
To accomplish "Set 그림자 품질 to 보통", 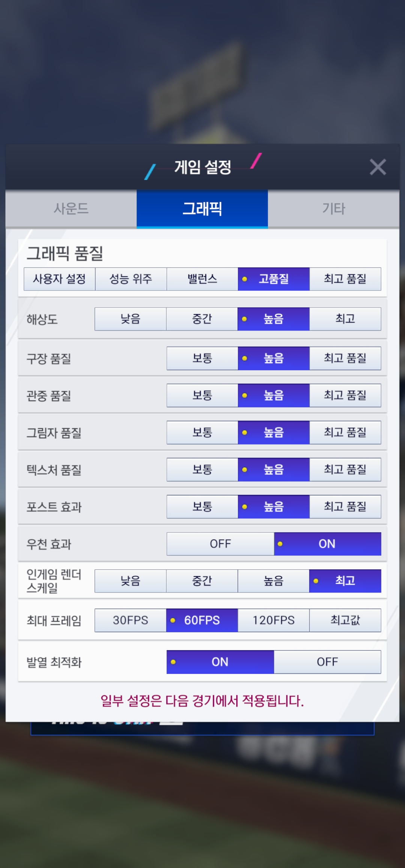I will click(x=202, y=433).
